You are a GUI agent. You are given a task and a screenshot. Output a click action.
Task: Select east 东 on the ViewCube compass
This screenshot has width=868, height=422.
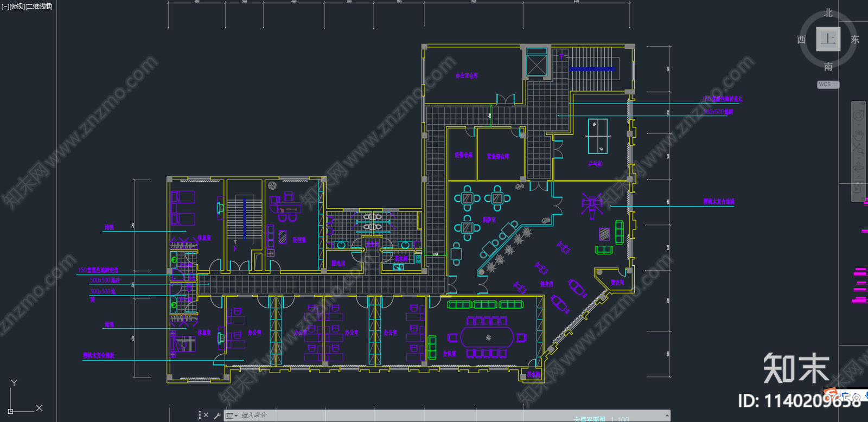pos(856,39)
